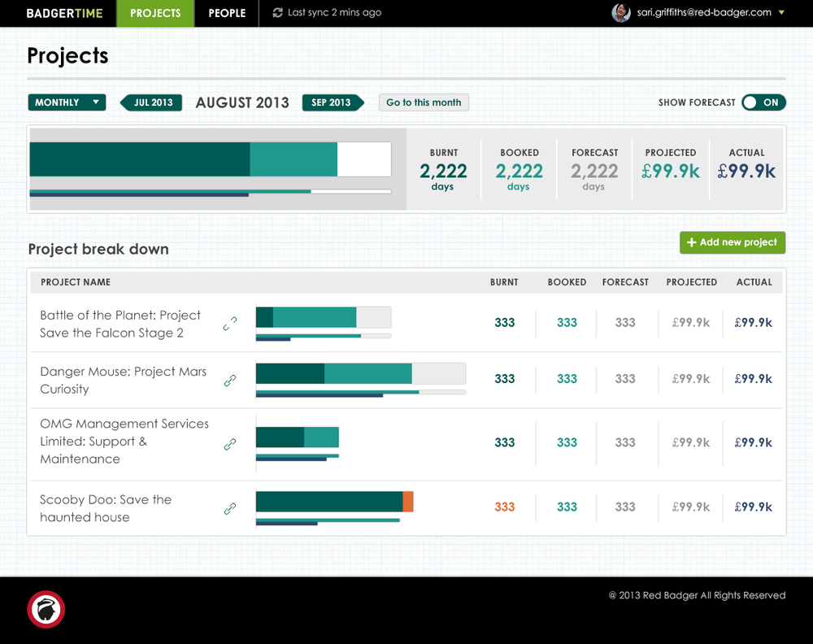The height and width of the screenshot is (644, 813).
Task: Switch to the People tab
Action: [x=227, y=13]
